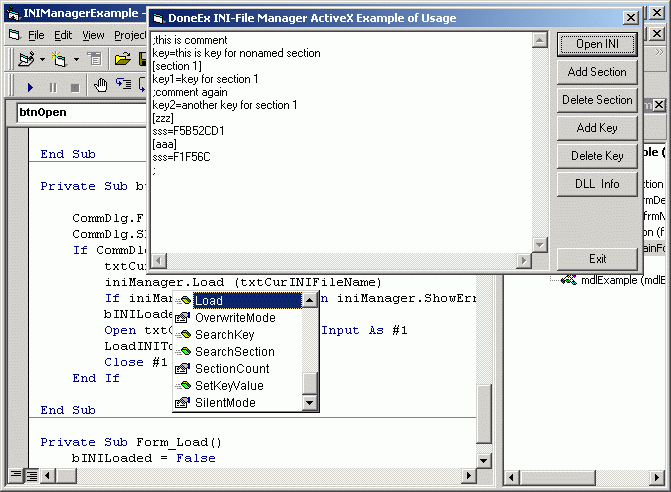Viewport: 671px width, 492px height.
Task: Click the DLL Info button
Action: pyautogui.click(x=597, y=184)
